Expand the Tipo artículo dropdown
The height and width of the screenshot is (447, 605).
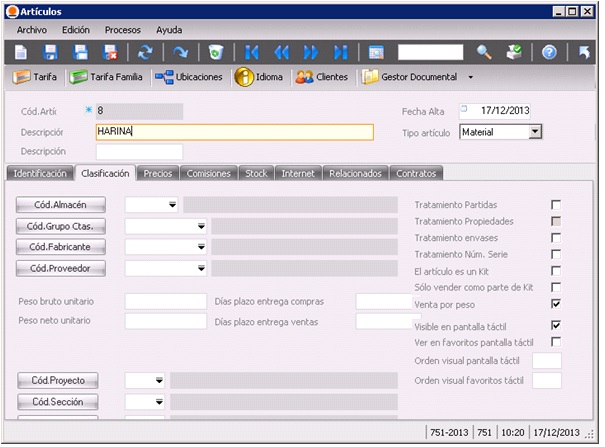535,131
